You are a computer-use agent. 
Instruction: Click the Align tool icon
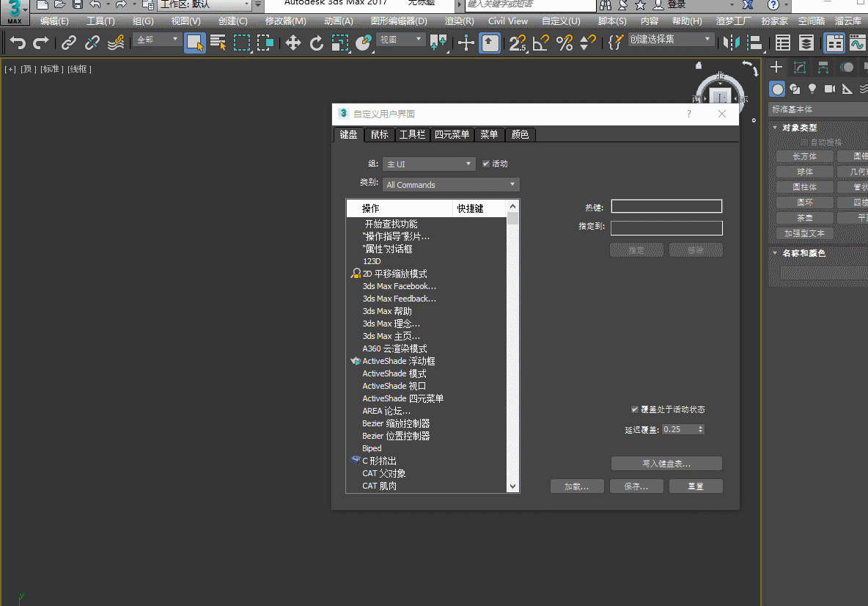pyautogui.click(x=754, y=43)
